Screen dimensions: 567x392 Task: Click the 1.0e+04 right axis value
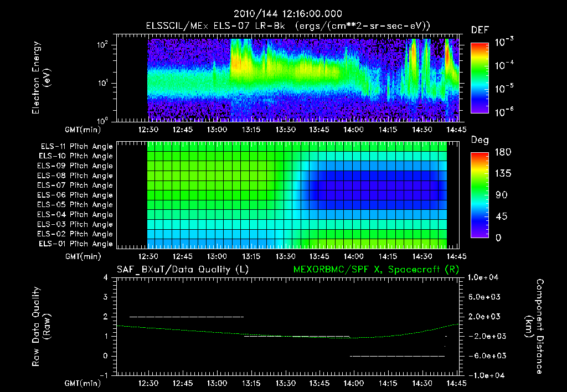click(483, 277)
